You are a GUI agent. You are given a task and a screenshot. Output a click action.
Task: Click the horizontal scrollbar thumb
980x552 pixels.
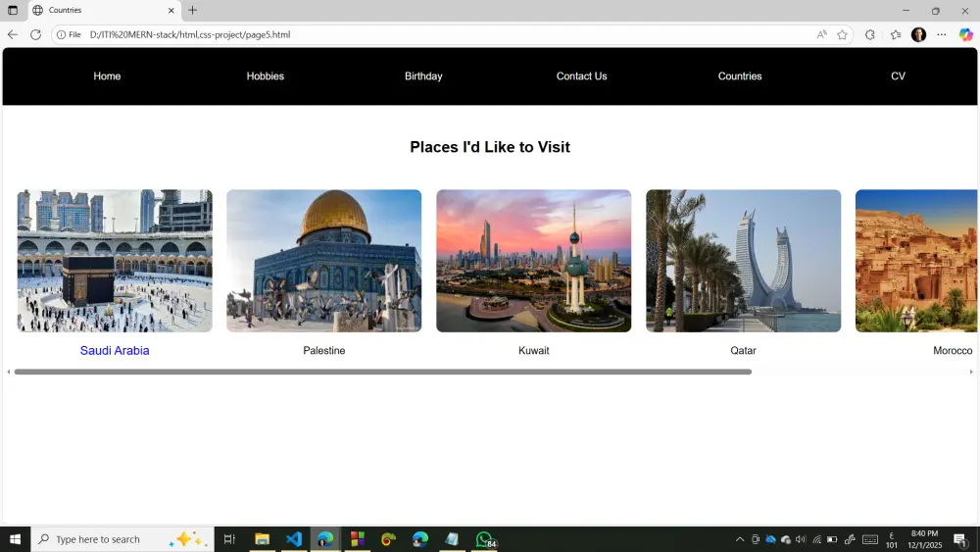point(382,372)
